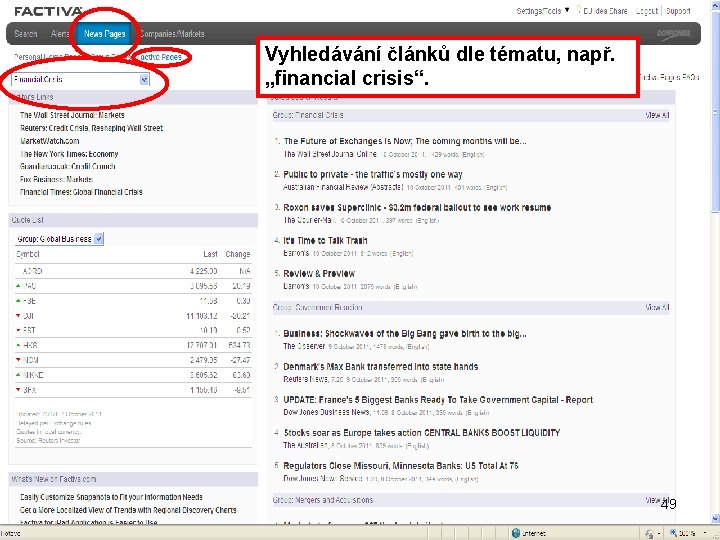Click View All for Group: Financial Crisis
Viewport: 720px width, 540px height.
pyautogui.click(x=657, y=115)
